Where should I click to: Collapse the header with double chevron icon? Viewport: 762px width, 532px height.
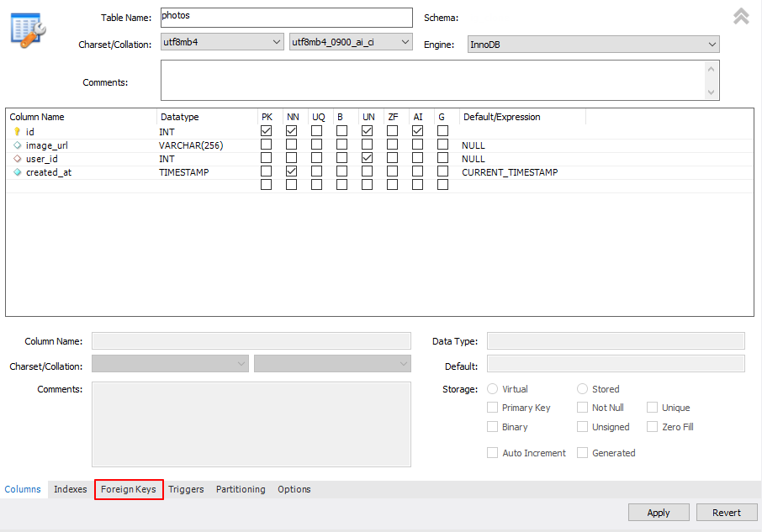741,16
